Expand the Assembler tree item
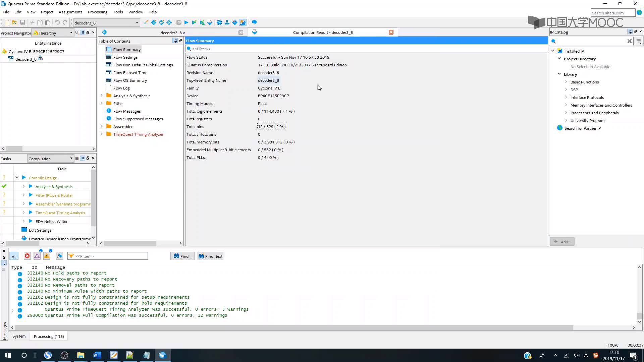This screenshot has width=644, height=362. [102, 126]
